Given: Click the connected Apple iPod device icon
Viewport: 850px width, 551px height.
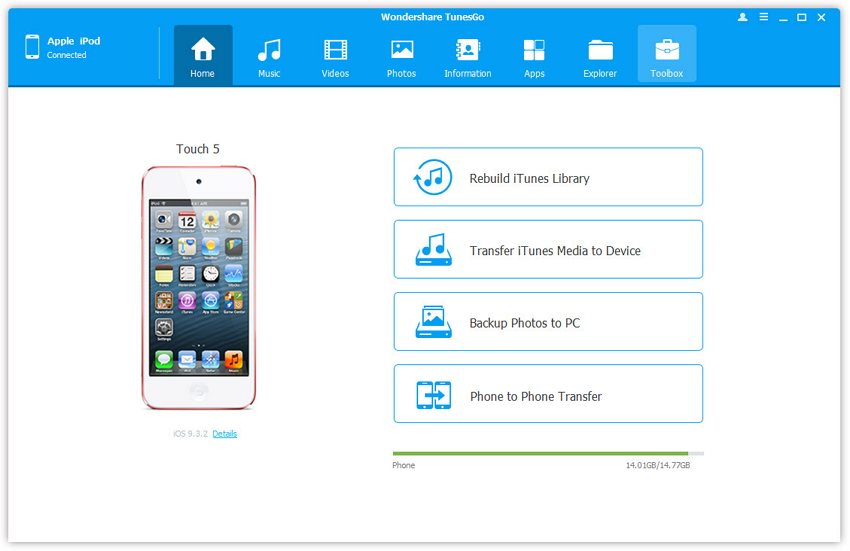Looking at the screenshot, I should coord(32,47).
